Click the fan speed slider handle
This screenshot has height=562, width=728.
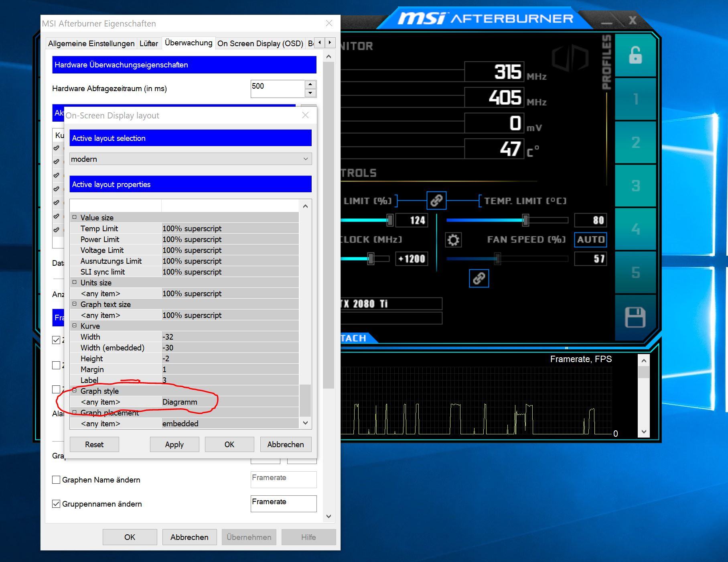[497, 259]
